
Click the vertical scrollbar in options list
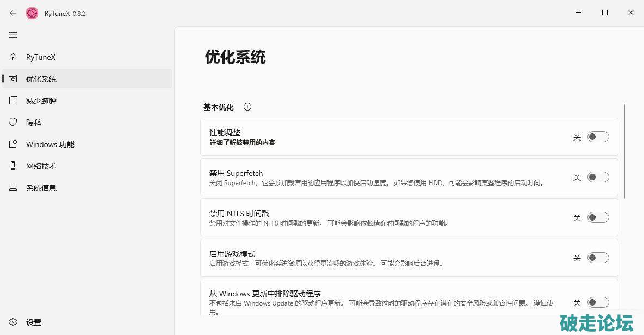624,151
